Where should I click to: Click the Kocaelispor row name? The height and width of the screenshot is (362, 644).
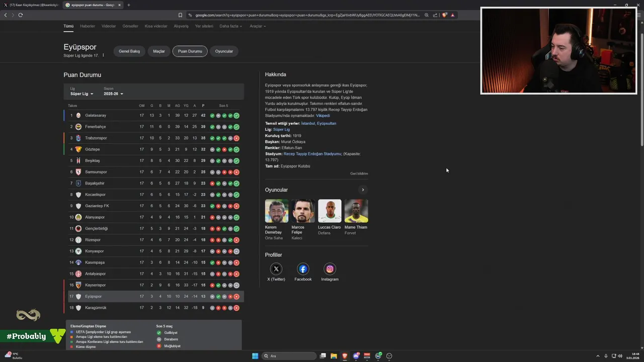pos(95,195)
